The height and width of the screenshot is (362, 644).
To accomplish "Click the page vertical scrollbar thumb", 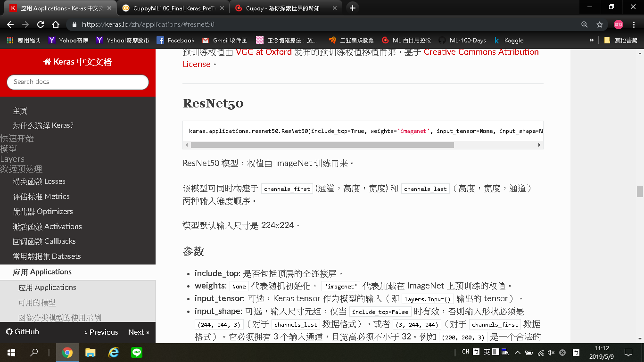I will (640, 191).
